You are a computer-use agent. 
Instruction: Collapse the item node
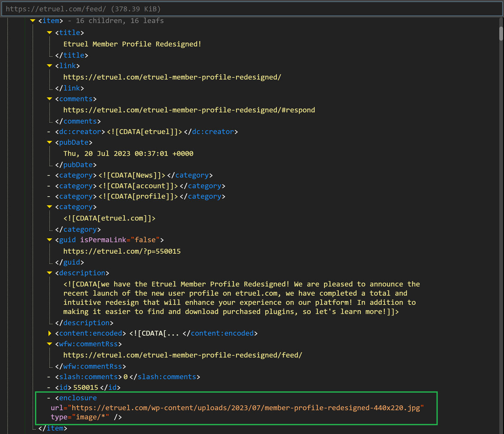click(x=33, y=21)
